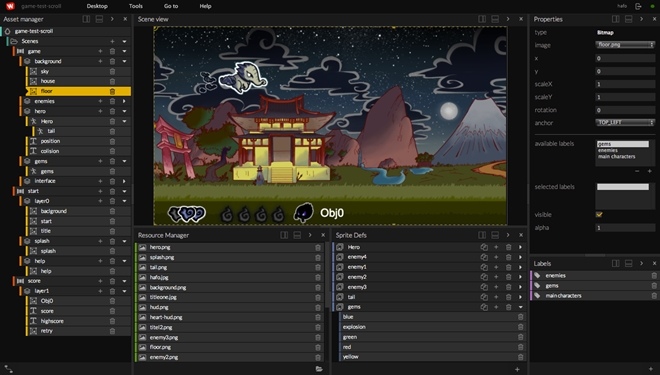Image resolution: width=660 pixels, height=375 pixels.
Task: Click the x property input field
Action: tap(625, 58)
